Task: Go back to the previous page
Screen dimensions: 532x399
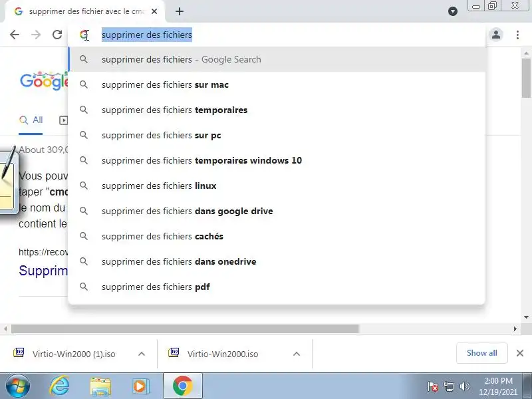Action: (15, 35)
